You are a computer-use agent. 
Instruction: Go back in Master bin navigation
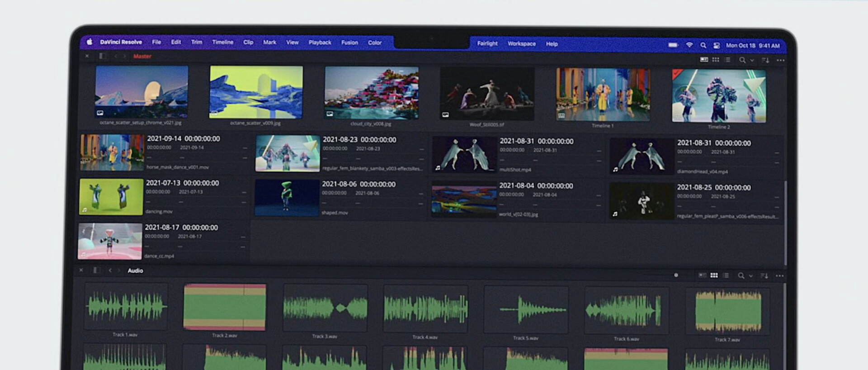click(116, 56)
